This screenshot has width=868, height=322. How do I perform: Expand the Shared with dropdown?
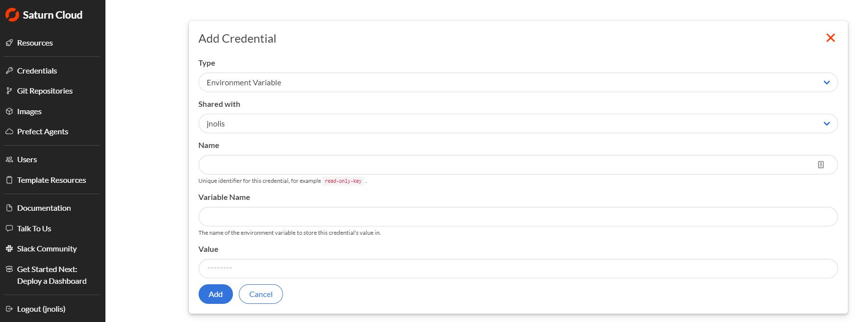point(517,124)
